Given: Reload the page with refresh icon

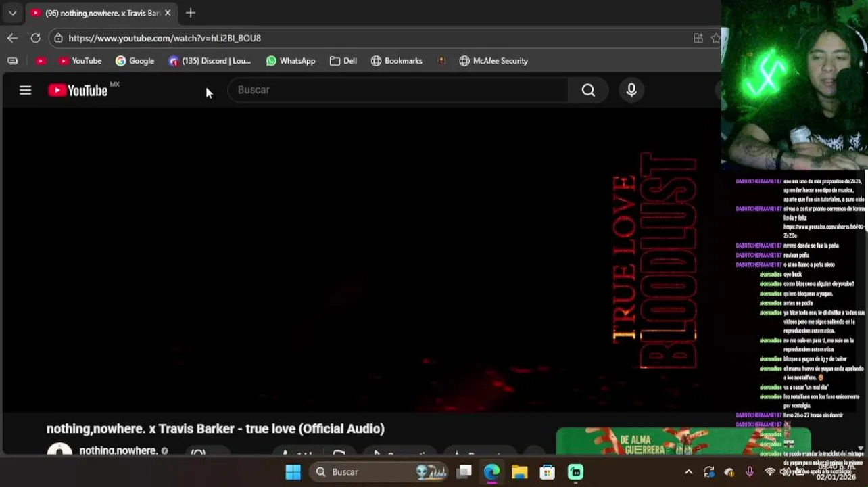Looking at the screenshot, I should [35, 38].
